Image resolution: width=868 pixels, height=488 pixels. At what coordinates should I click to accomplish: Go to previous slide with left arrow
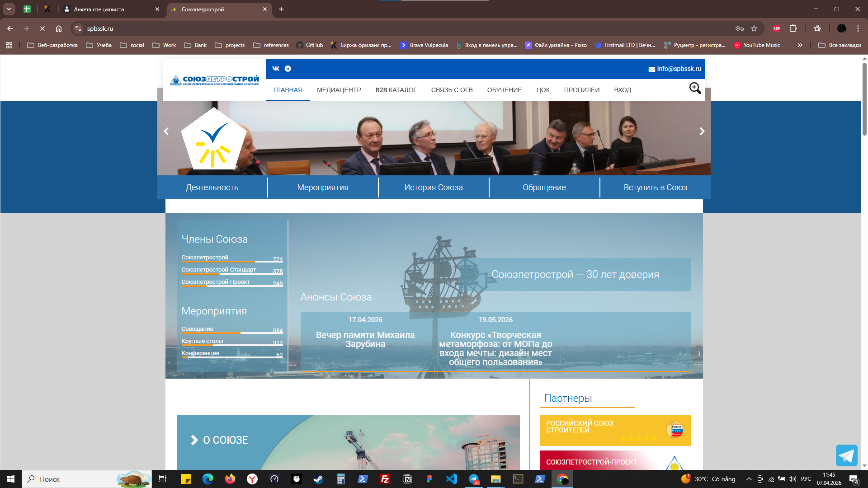(166, 131)
